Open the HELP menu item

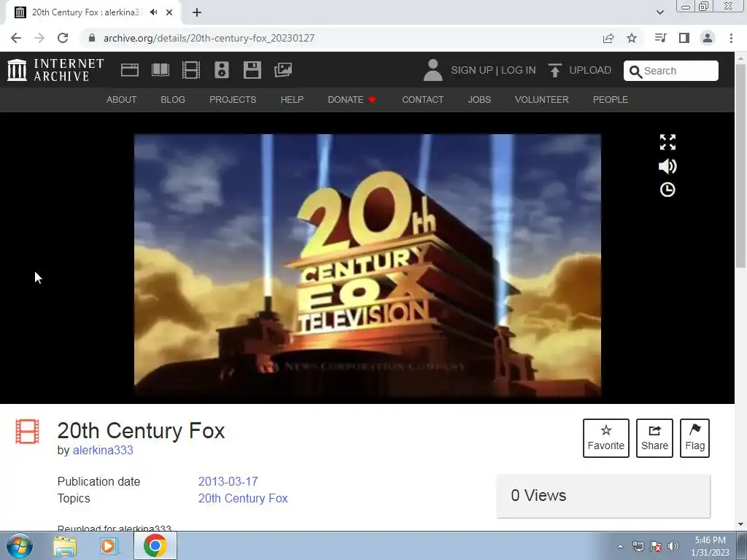[x=292, y=99]
